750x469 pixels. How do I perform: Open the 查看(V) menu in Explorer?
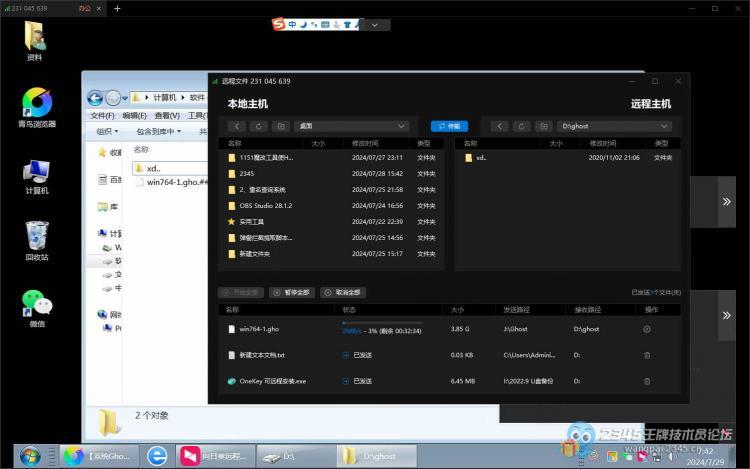166,115
